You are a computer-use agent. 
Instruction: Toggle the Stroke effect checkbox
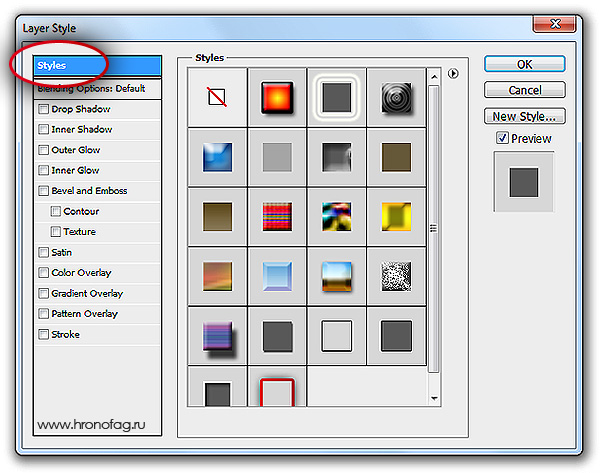click(43, 335)
